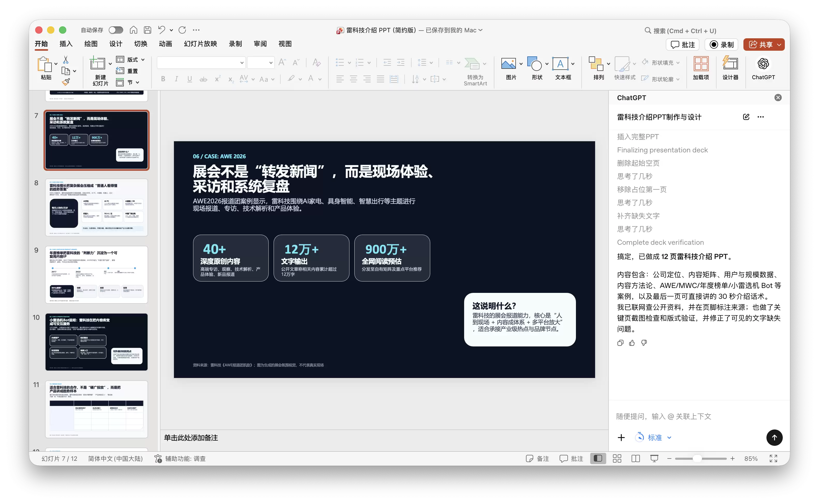Save the presentation with the disk icon

coord(147,30)
